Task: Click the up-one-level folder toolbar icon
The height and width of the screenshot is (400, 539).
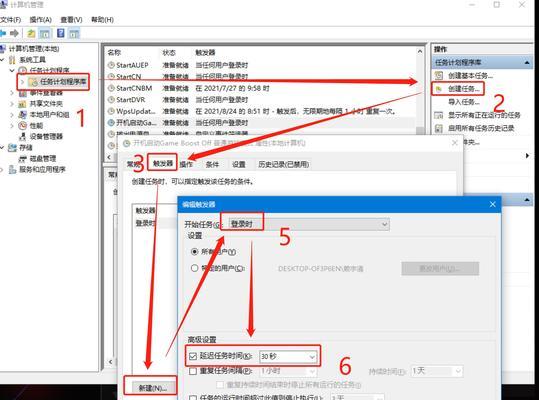Action: click(31, 33)
